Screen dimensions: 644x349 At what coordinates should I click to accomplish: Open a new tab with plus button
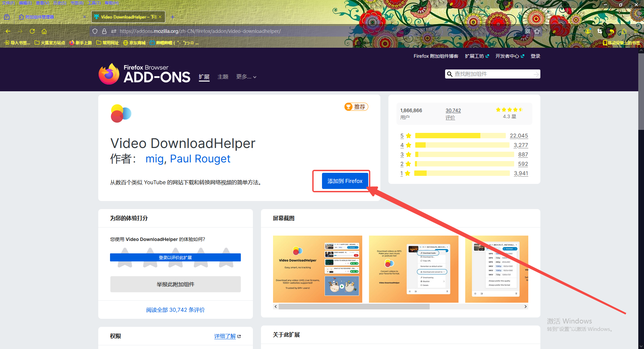point(172,17)
